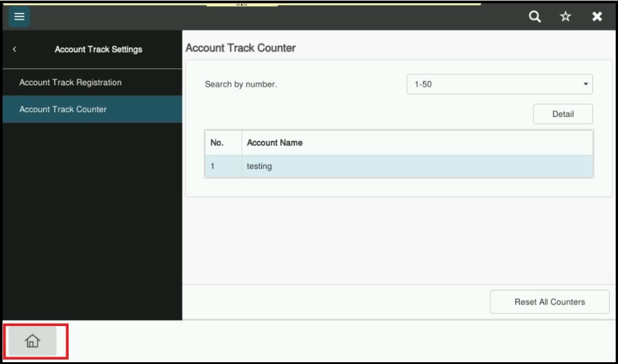
Task: Click the pull-down handle at top center
Action: [242, 5]
